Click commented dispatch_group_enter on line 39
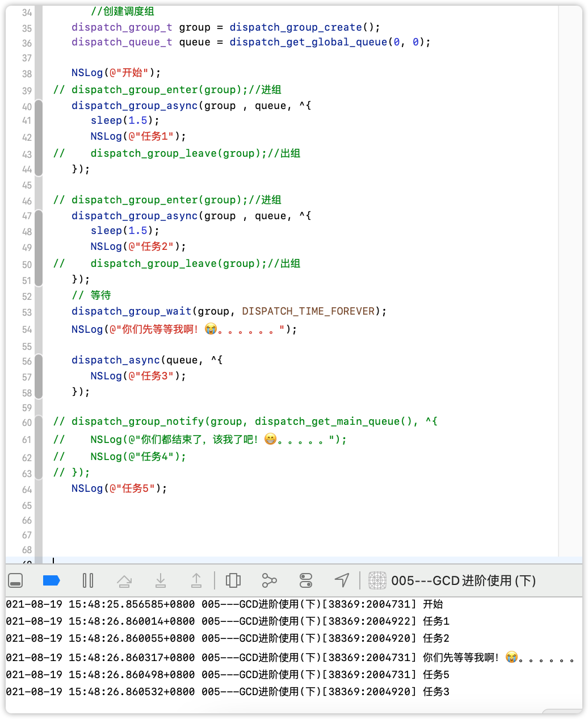Image resolution: width=588 pixels, height=719 pixels. coord(167,90)
